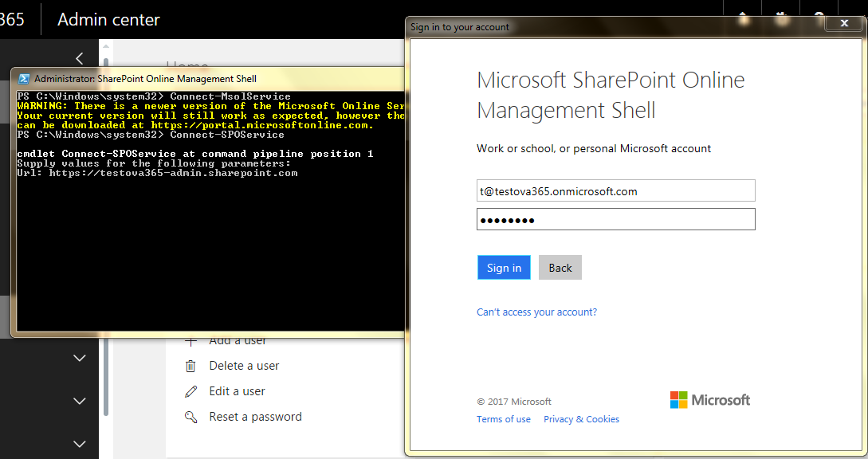Focus the email field with t@testova365.onmicrosoft.com
This screenshot has width=868, height=459.
click(615, 191)
